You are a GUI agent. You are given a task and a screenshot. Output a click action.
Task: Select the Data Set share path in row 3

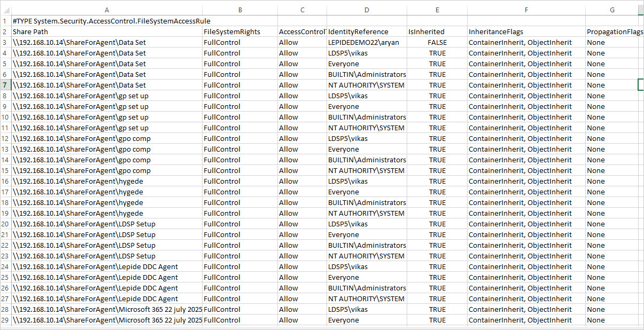[x=107, y=42]
